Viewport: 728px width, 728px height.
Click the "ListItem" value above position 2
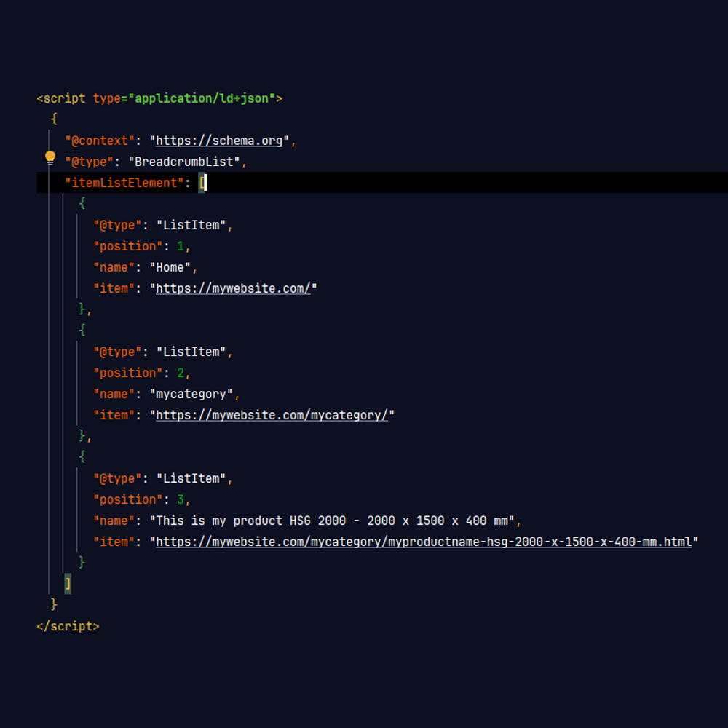pos(191,352)
